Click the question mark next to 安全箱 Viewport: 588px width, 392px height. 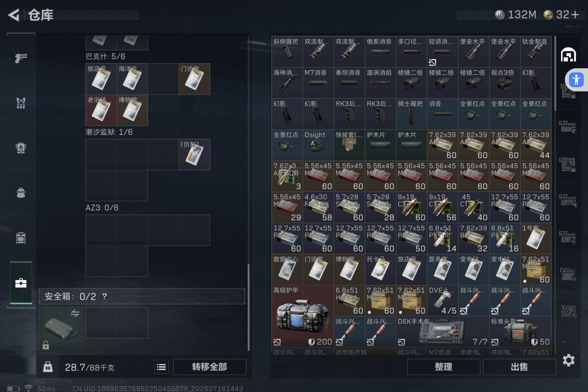tap(105, 296)
